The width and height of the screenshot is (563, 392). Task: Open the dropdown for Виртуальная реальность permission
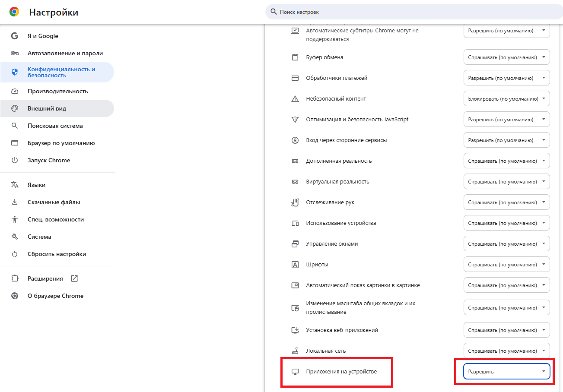pyautogui.click(x=506, y=181)
